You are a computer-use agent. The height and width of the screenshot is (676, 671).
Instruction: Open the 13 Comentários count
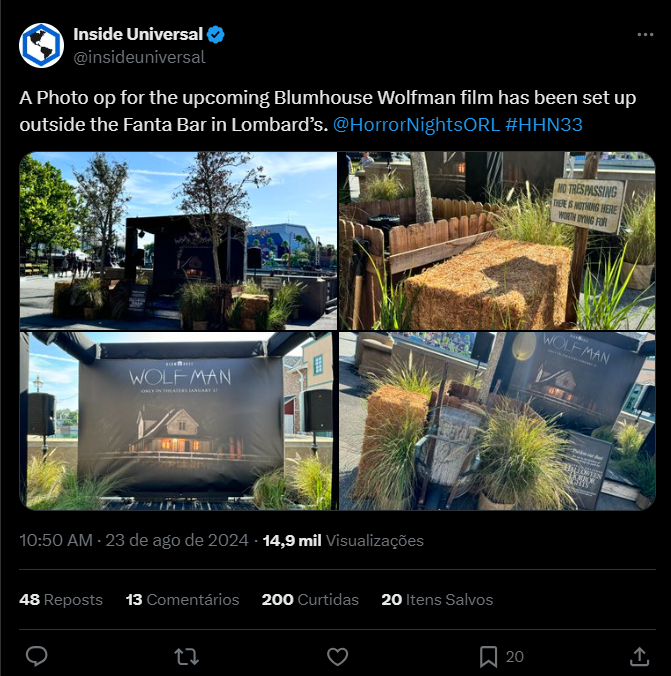(182, 600)
